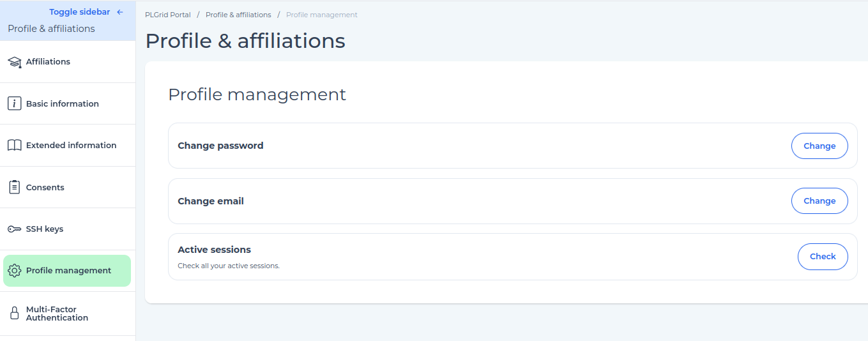Click the left arrow beside Toggle sidebar
The width and height of the screenshot is (868, 341).
click(120, 12)
